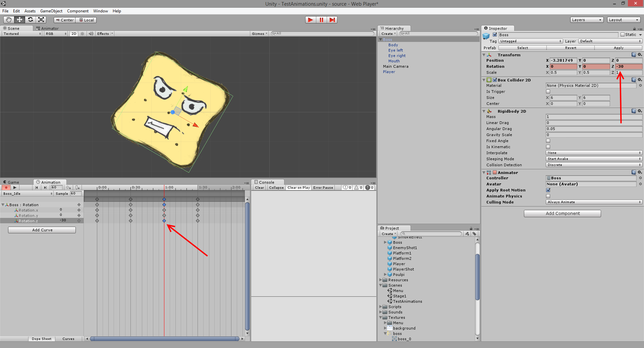Open the Tag Untagged dropdown
This screenshot has width=644, height=348.
click(531, 41)
